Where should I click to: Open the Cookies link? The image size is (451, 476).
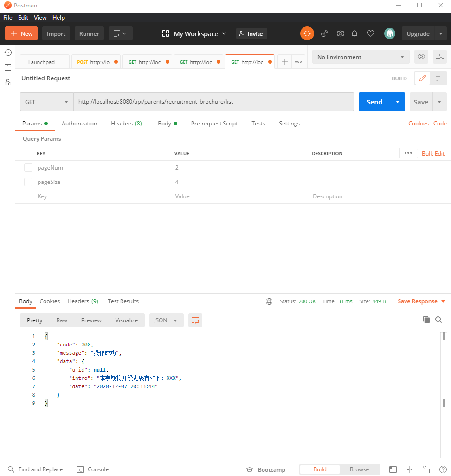pos(418,124)
